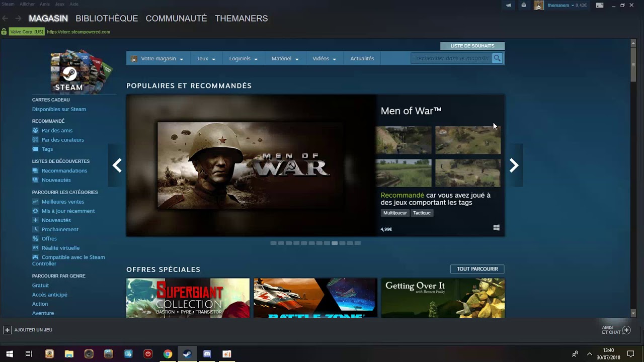The width and height of the screenshot is (644, 362).
Task: Click TOUT PARCOURIR special offers button
Action: click(x=477, y=269)
